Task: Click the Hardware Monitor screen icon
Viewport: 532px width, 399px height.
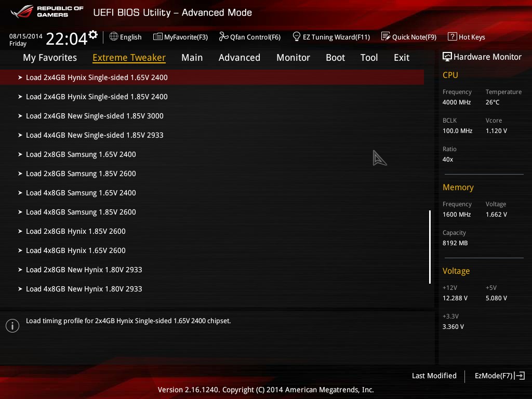Action: pos(447,57)
